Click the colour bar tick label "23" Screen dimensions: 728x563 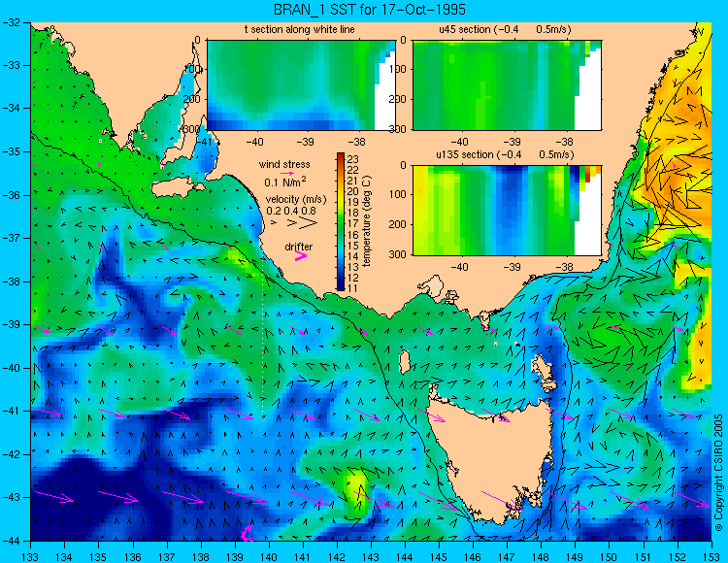(353, 158)
